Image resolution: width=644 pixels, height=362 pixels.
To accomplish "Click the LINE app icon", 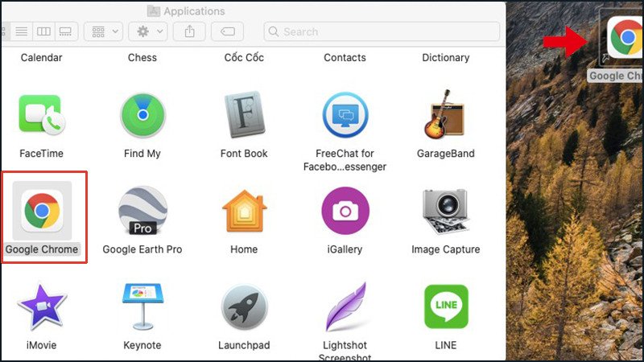I will click(446, 306).
